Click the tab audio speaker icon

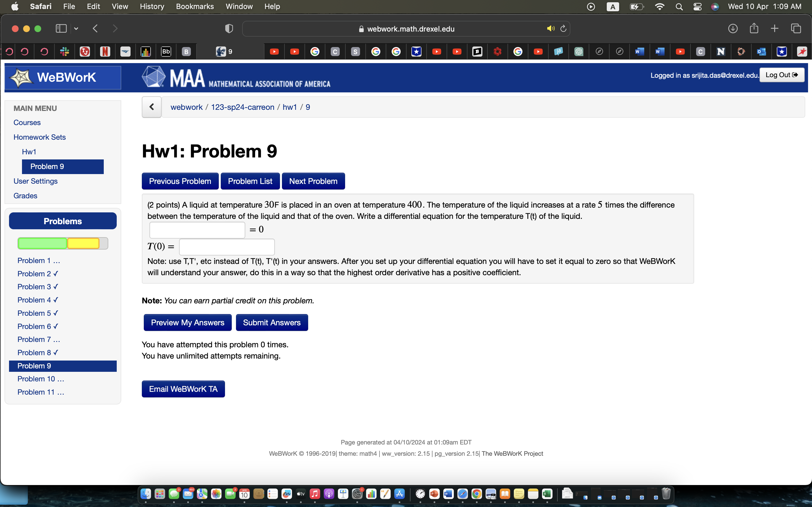(x=550, y=28)
